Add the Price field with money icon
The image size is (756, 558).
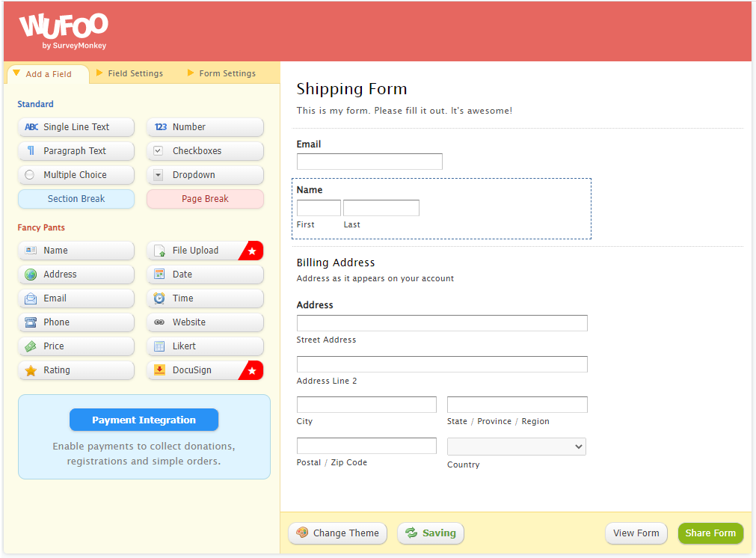76,346
